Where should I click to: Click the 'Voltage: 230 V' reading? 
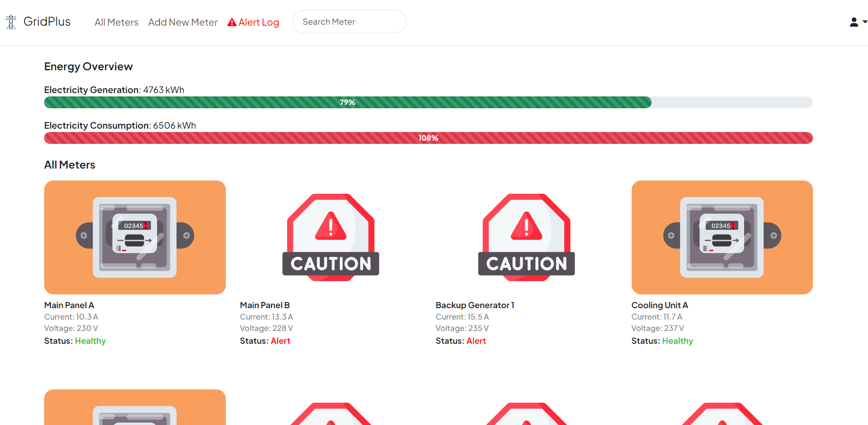tap(71, 328)
